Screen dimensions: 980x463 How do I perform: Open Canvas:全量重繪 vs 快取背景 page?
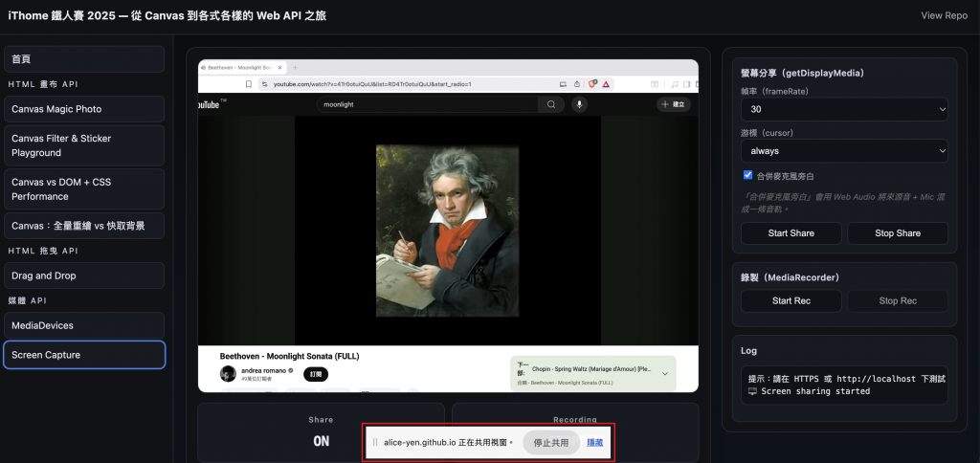click(x=84, y=226)
